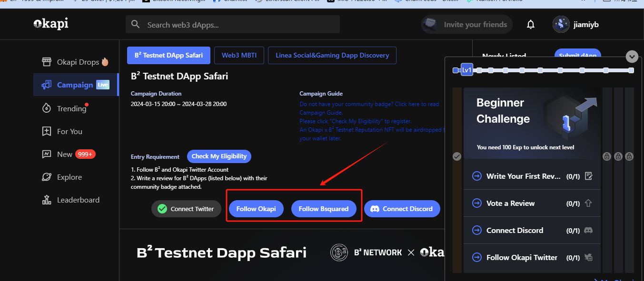
Task: Open Leaderboard via its podium icon
Action: click(x=46, y=200)
